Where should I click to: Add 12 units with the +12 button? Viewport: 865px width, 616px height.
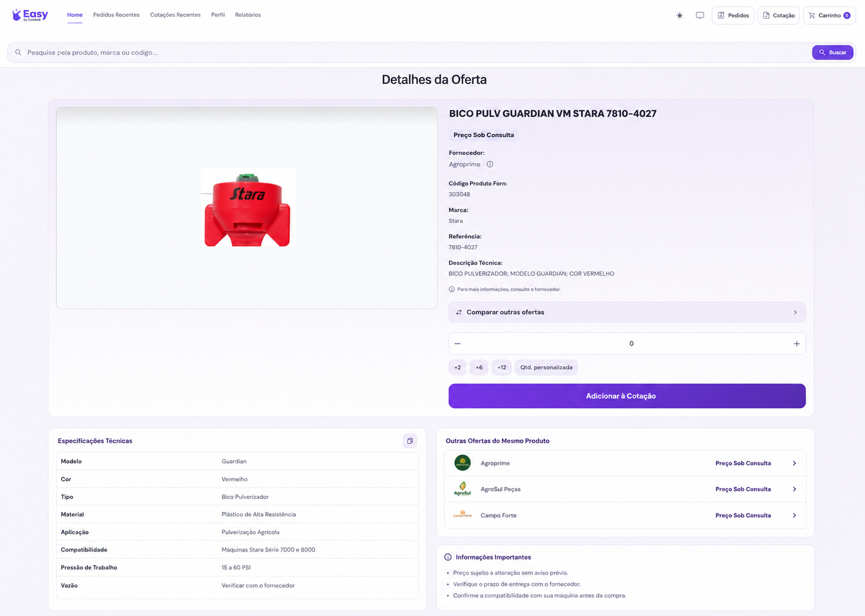(x=502, y=368)
